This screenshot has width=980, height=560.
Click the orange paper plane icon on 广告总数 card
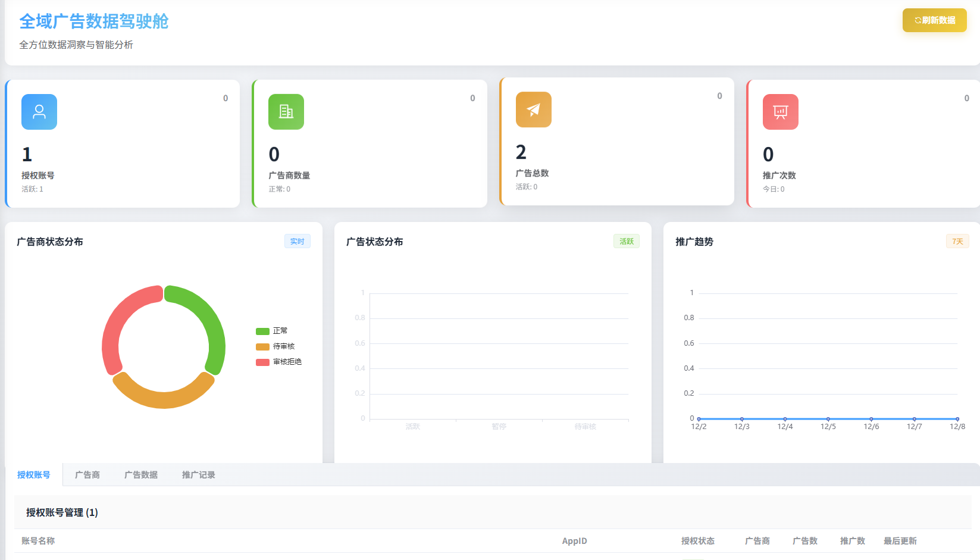tap(534, 110)
